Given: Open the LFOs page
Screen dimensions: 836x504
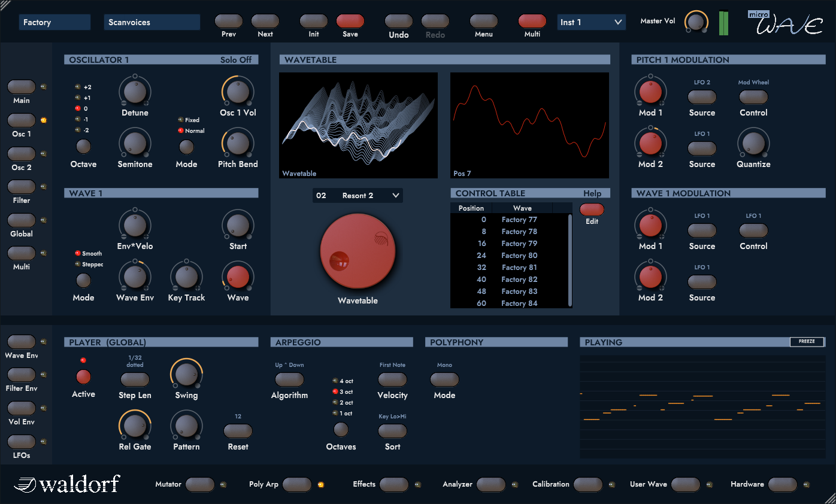Looking at the screenshot, I should (x=22, y=442).
